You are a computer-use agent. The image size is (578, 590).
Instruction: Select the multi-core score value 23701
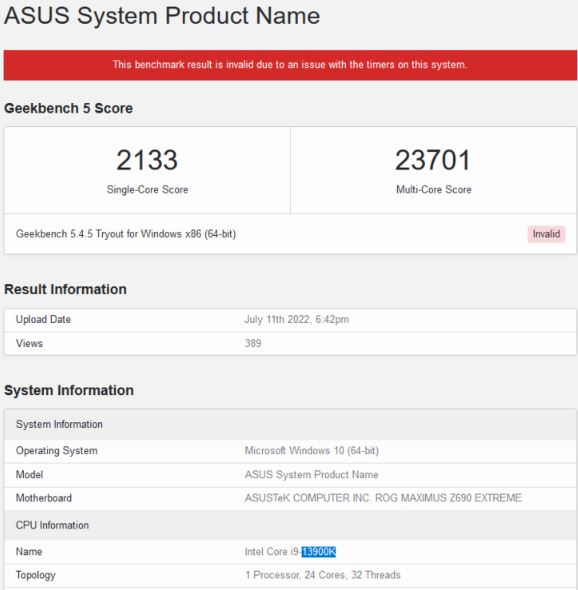433,160
